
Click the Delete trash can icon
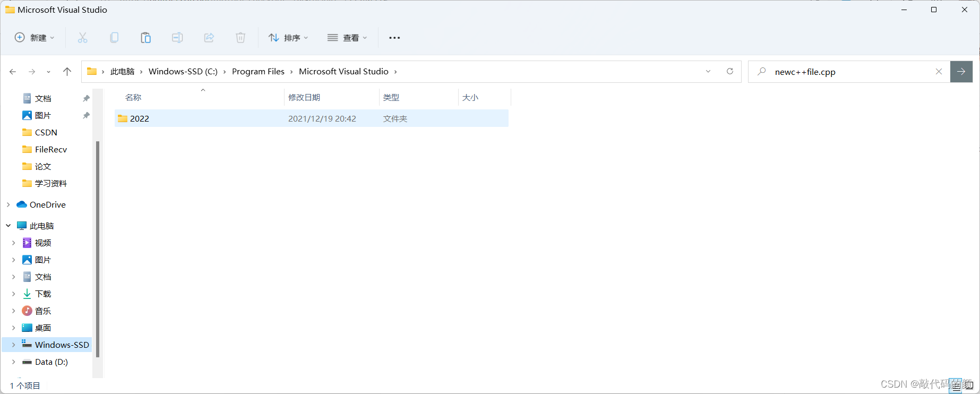point(240,38)
